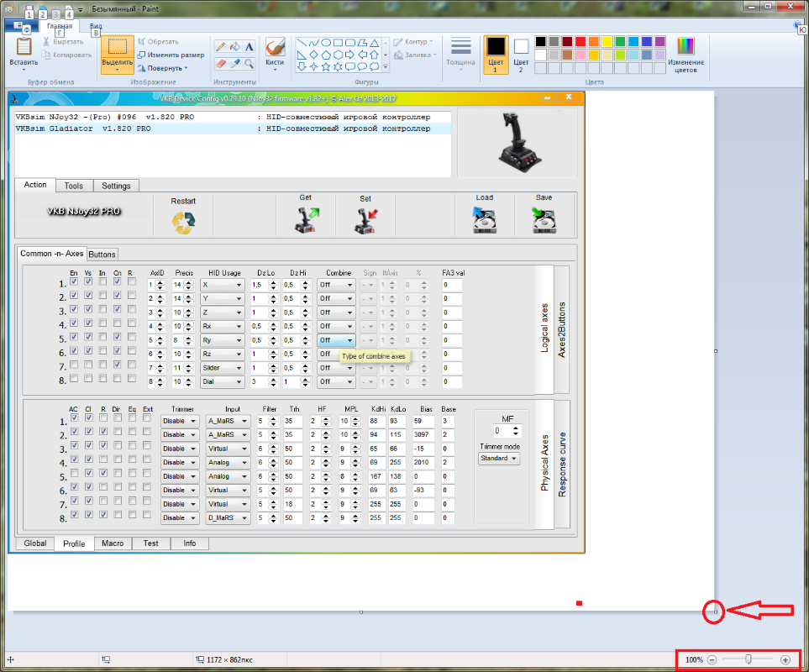Enable En checkbox for logical axis 7
The width and height of the screenshot is (809, 672).
74,365
